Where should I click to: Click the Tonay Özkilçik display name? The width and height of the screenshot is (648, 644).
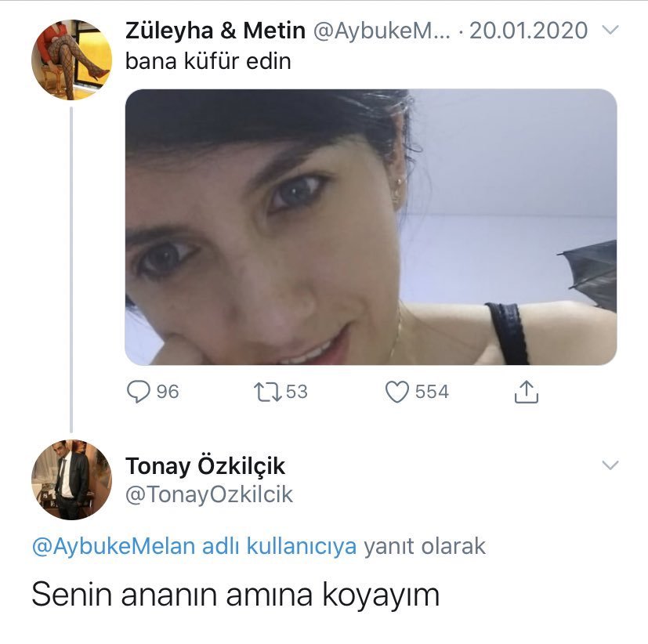(x=205, y=467)
